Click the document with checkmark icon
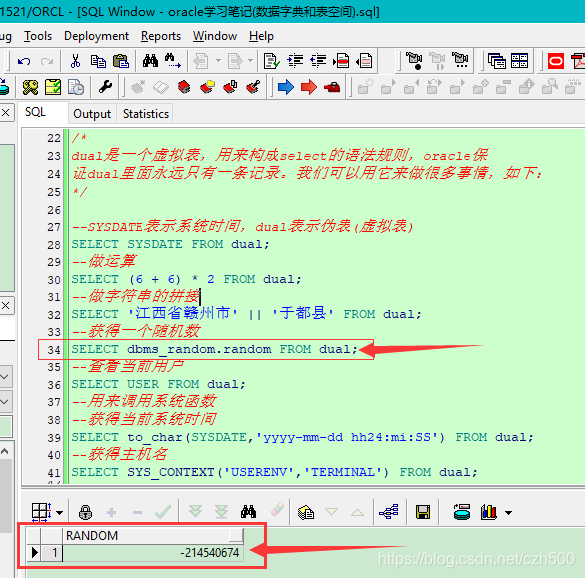Viewport: 585px width, 578px height. 271,61
